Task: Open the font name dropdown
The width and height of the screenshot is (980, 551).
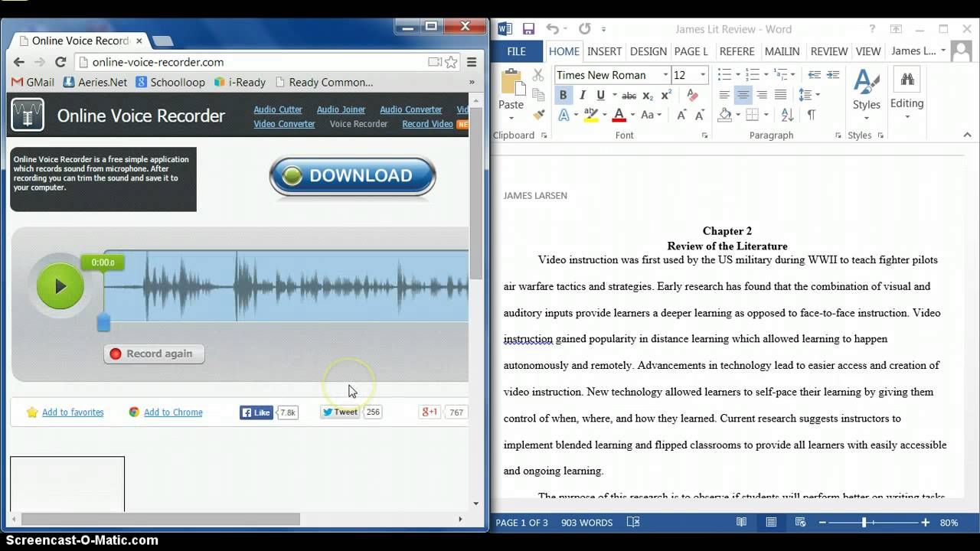Action: (665, 75)
